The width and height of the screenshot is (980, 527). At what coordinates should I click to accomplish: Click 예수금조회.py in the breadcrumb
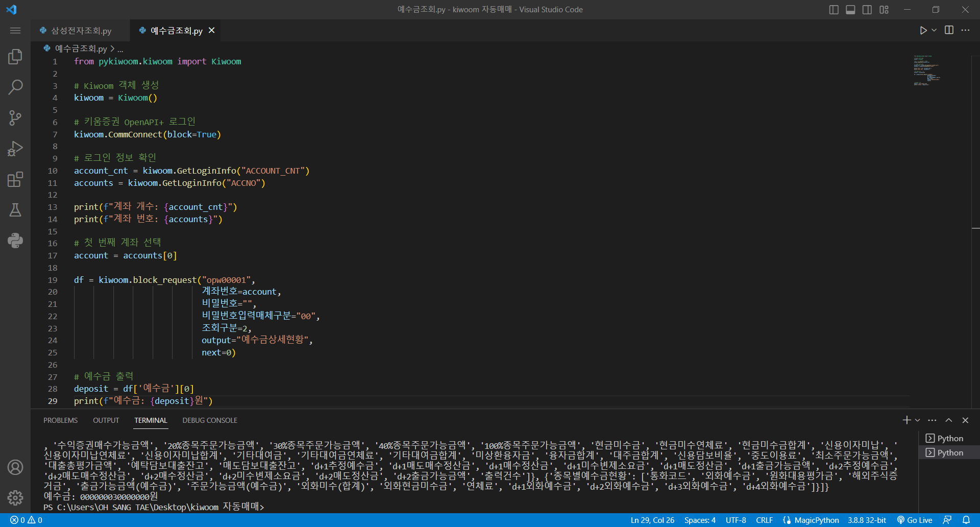(x=81, y=49)
